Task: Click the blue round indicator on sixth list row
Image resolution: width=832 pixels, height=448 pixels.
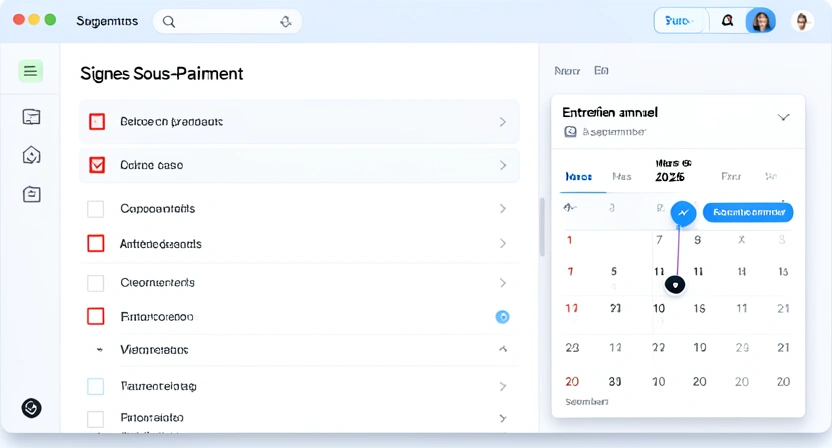Action: 502,317
